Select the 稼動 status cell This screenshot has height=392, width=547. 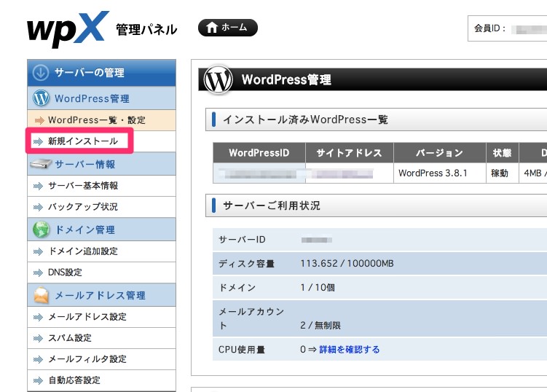(x=503, y=173)
